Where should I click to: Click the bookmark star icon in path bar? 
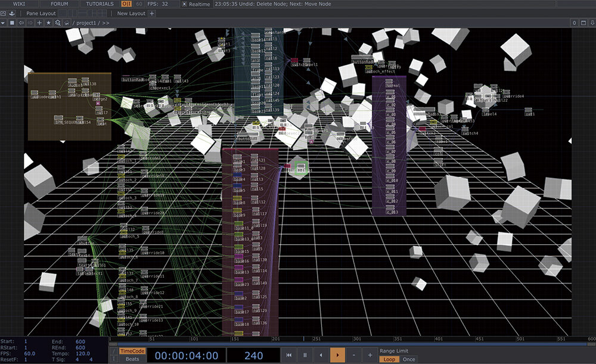point(48,23)
